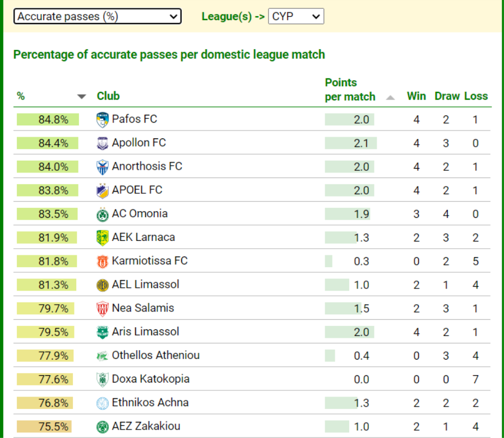Screen dimensions: 504x438
Task: Click the Draw column header
Action: pos(447,96)
